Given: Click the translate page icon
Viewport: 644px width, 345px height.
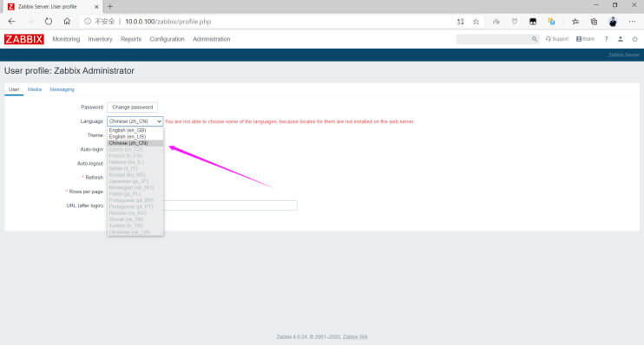Looking at the screenshot, I should [x=460, y=22].
